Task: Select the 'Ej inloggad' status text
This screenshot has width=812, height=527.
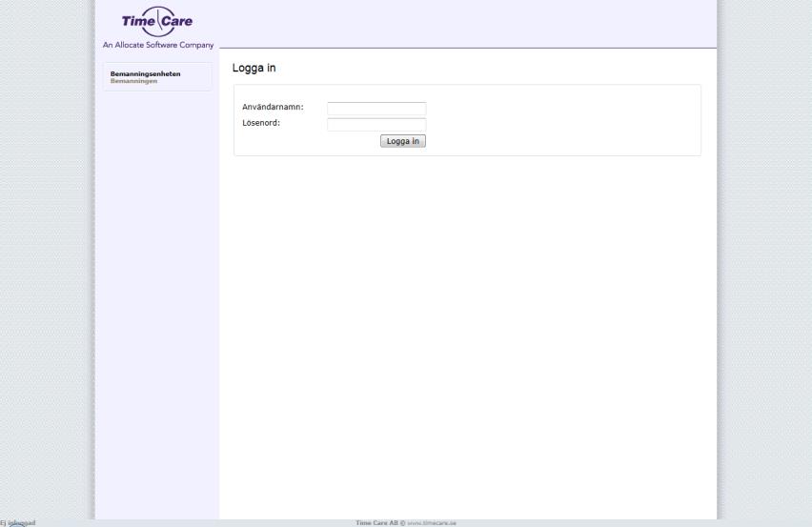Action: 17,523
